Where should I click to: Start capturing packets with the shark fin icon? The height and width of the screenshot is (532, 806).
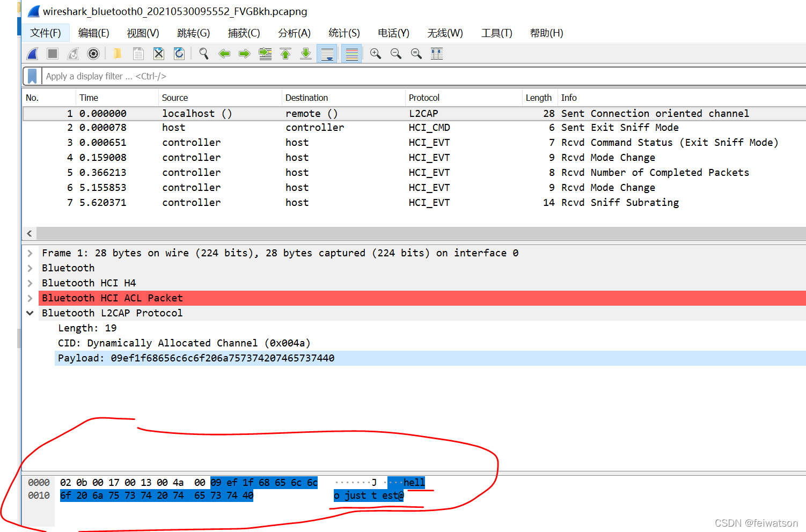pos(33,54)
